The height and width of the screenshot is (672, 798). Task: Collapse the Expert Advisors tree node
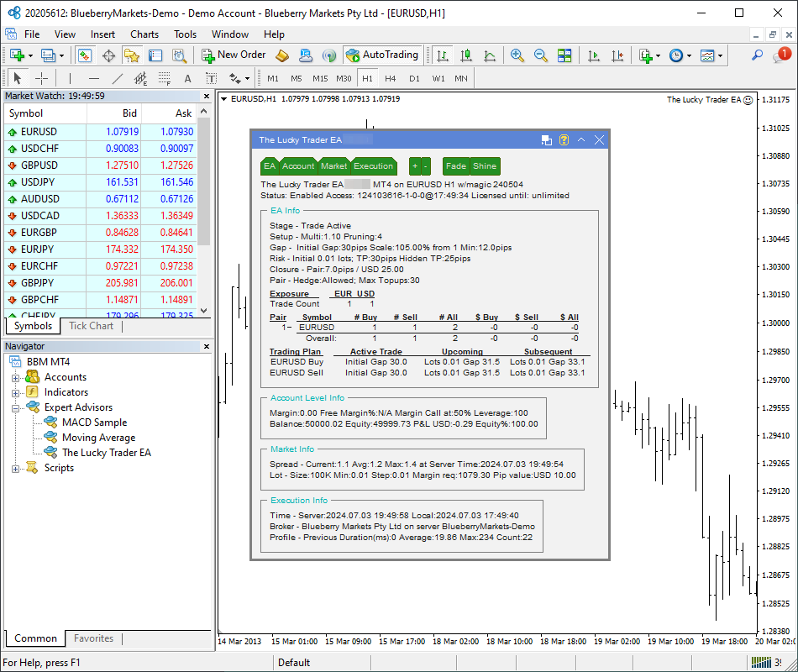click(x=15, y=408)
